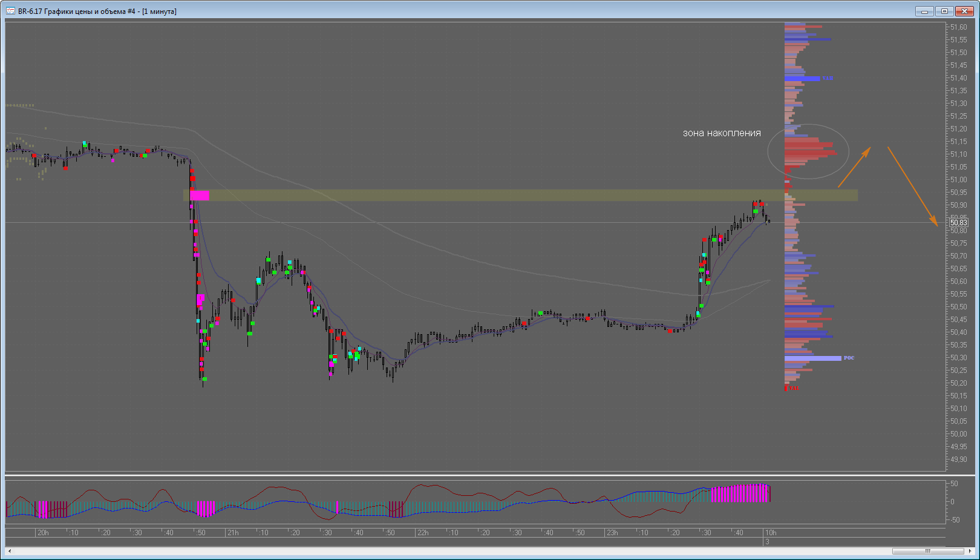
Task: Click the 22h time axis label
Action: point(423,533)
